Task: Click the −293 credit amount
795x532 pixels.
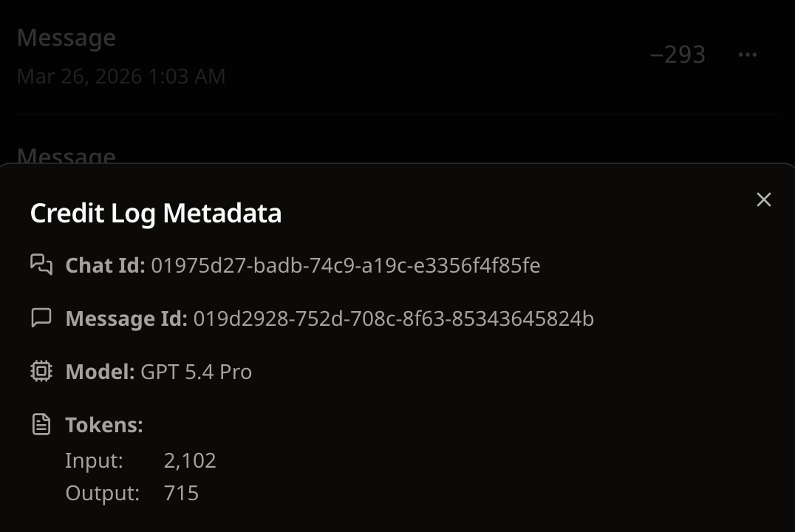Action: click(x=678, y=55)
